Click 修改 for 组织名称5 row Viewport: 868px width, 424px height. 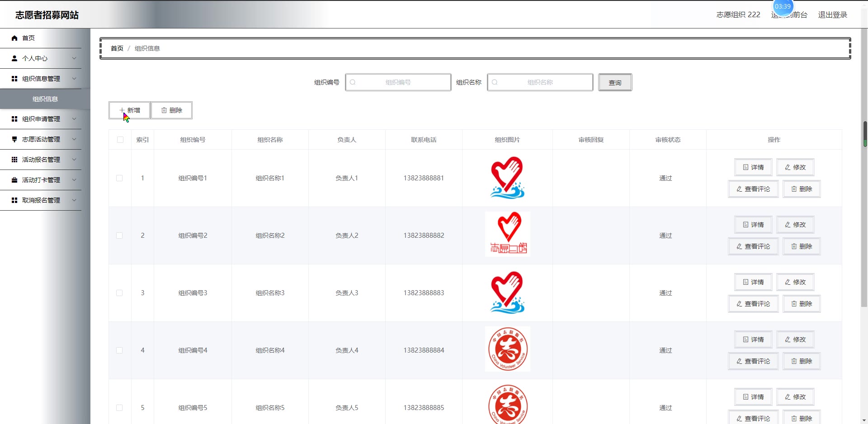coord(795,397)
